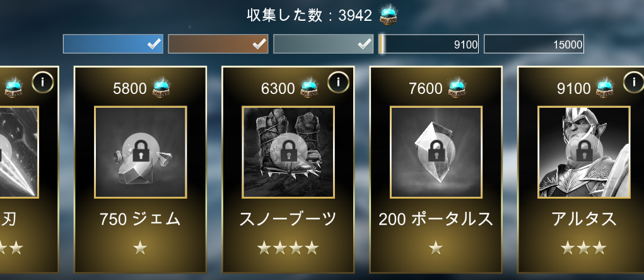This screenshot has height=280, width=644.
Task: Select the locked Artus hero portrait
Action: pyautogui.click(x=584, y=153)
